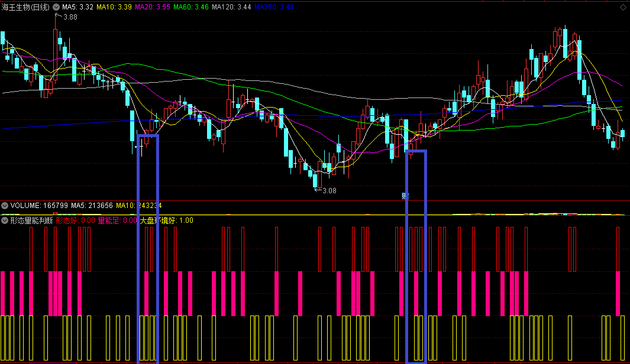Click the volume MA5: 213656 label

point(92,206)
